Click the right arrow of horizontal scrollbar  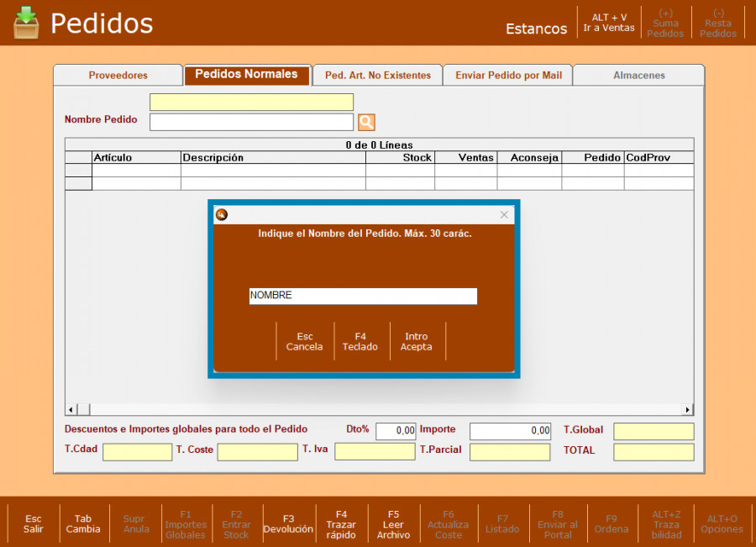pos(688,409)
